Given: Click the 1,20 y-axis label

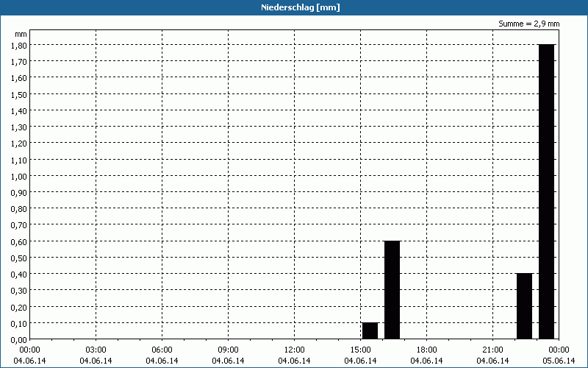Looking at the screenshot, I should 19,144.
